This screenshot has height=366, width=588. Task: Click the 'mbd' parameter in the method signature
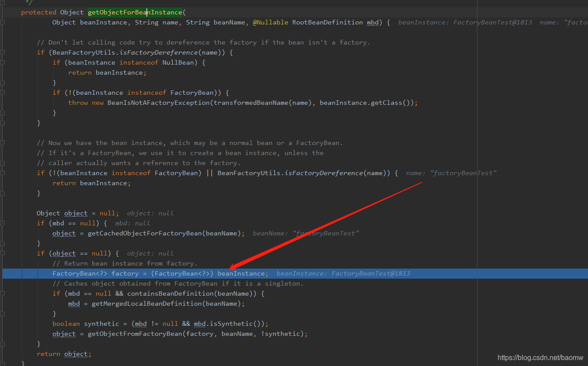point(373,22)
